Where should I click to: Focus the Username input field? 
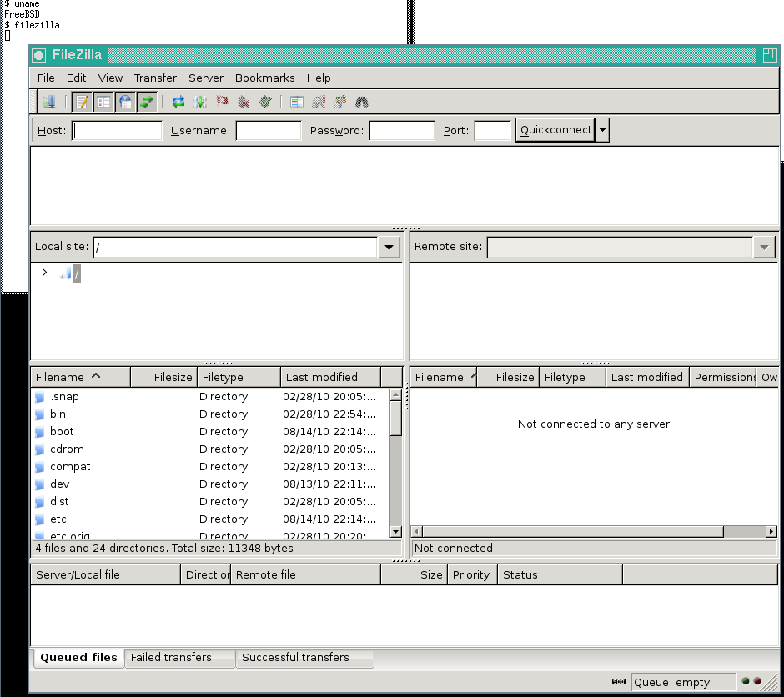coord(269,130)
